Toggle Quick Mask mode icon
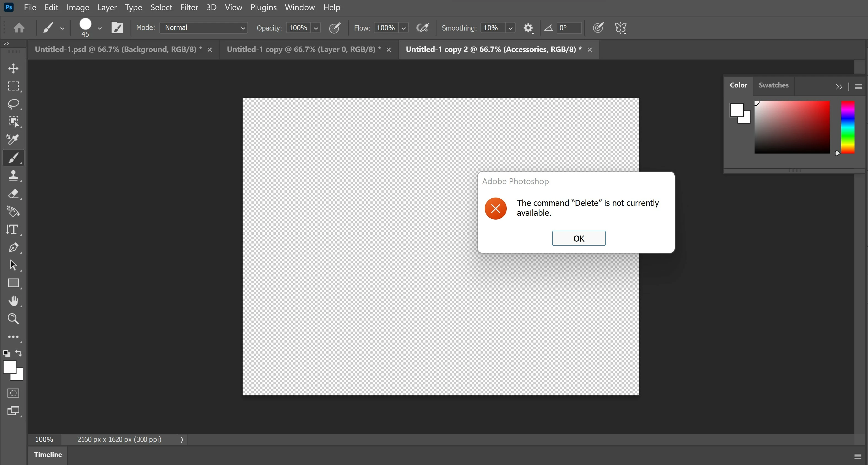This screenshot has height=465, width=868. pyautogui.click(x=13, y=393)
